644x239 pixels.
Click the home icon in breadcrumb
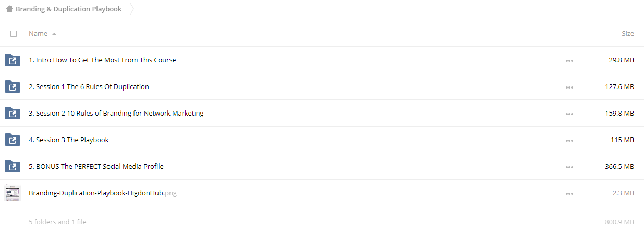(9, 9)
